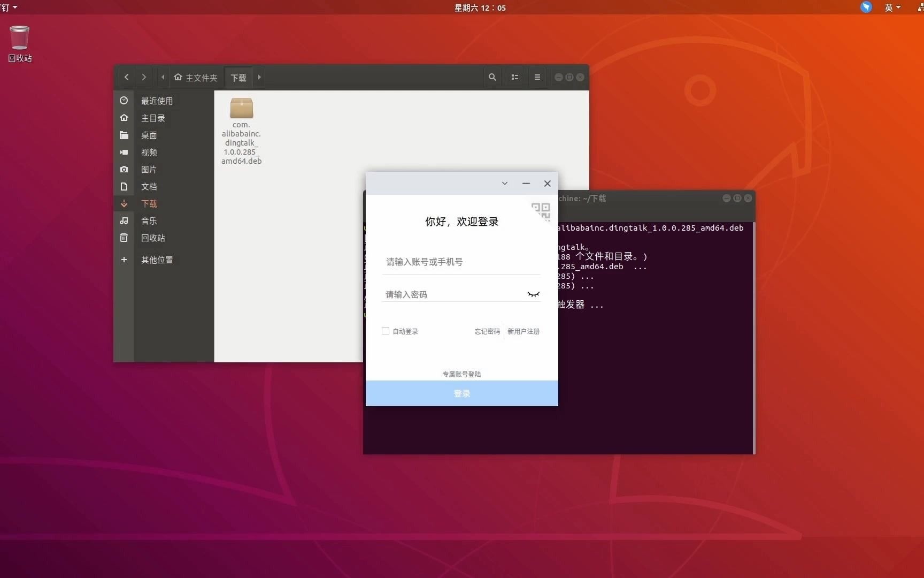Viewport: 924px width, 578px height.
Task: Click the left path-bar scroll arrow
Action: click(163, 77)
